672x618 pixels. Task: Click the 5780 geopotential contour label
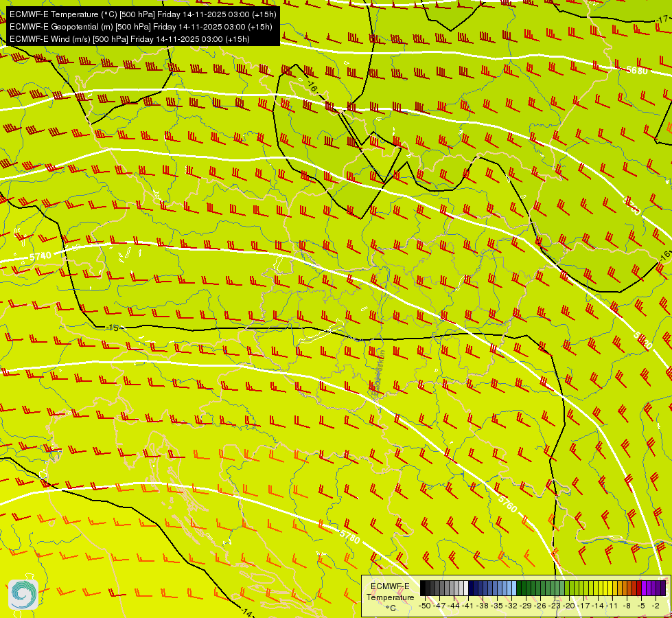(349, 536)
